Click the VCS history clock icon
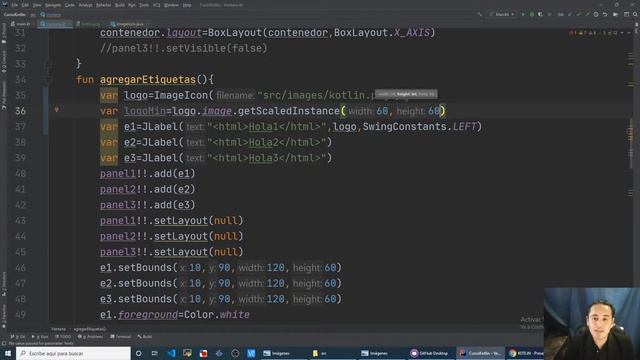The height and width of the screenshot is (360, 640). tap(596, 14)
